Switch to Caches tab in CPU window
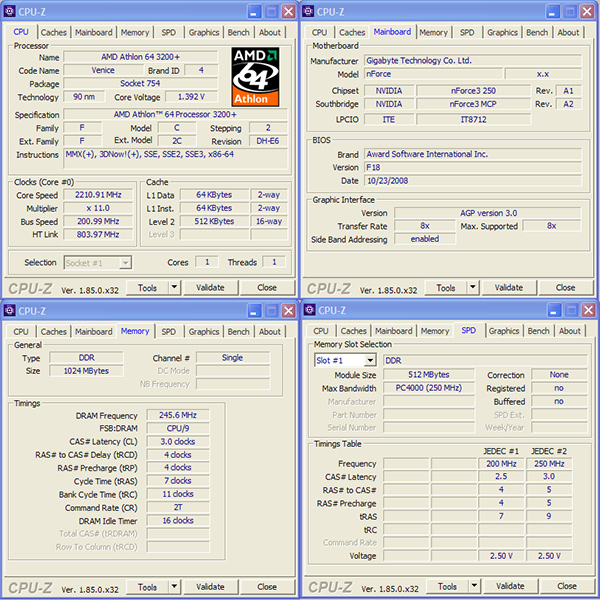 (x=54, y=33)
